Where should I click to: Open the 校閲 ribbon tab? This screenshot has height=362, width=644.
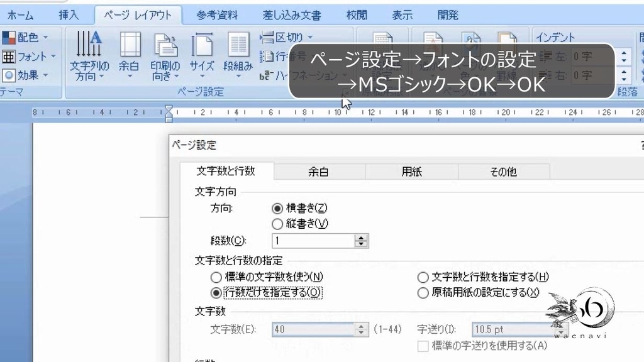tap(357, 15)
